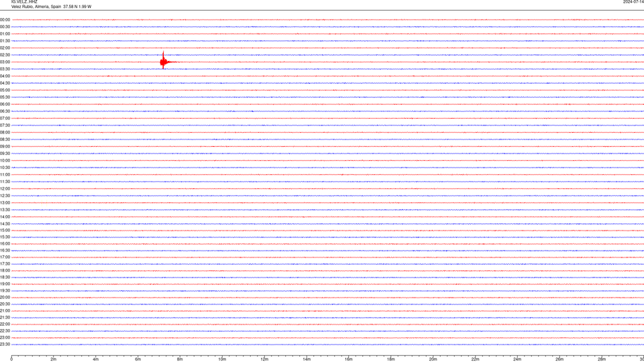This screenshot has width=644, height=362.
Task: Click the station code text IG.VELZ..HHZ
Action: [x=24, y=1]
